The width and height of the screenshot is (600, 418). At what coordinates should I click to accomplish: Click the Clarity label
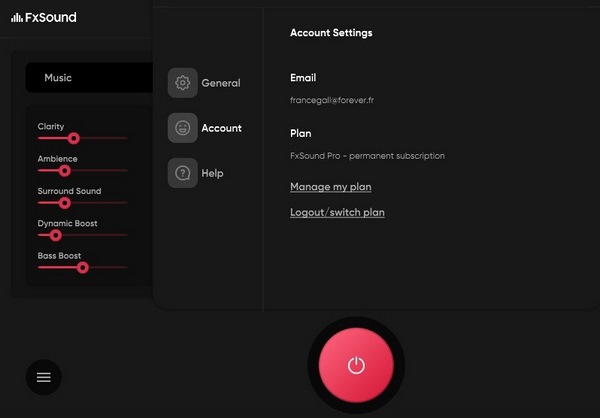pyautogui.click(x=51, y=126)
